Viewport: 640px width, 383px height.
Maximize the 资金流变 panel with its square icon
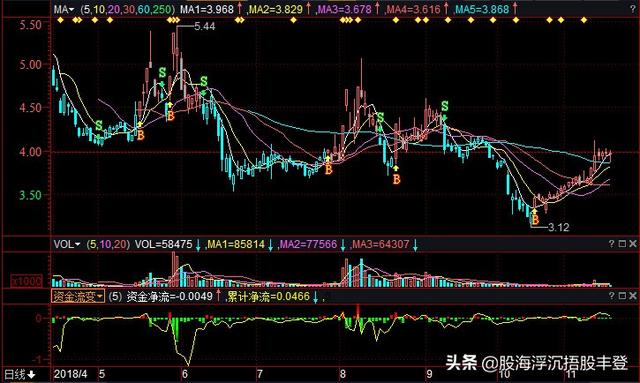[x=622, y=296]
